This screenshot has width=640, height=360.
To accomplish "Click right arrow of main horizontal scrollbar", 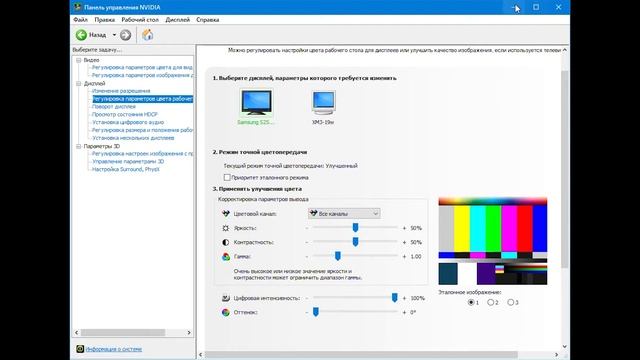I will (556, 355).
